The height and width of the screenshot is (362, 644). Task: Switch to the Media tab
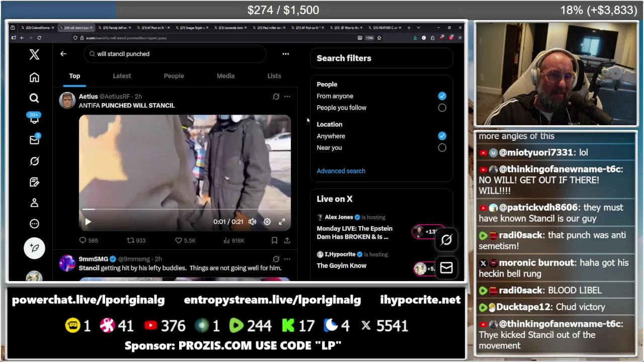[225, 76]
